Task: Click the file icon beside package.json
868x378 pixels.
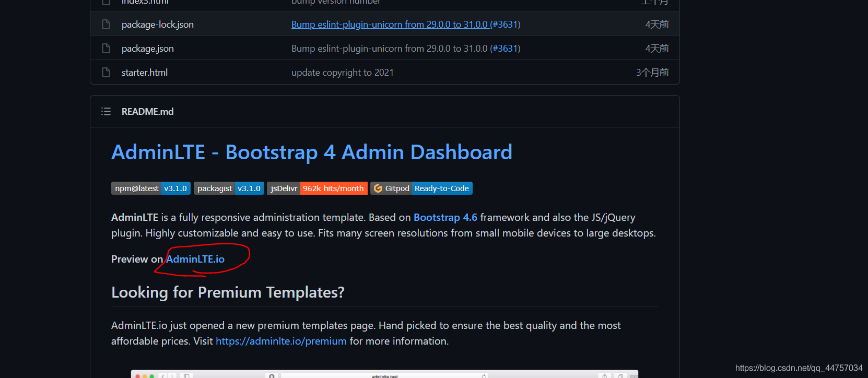Action: point(106,49)
